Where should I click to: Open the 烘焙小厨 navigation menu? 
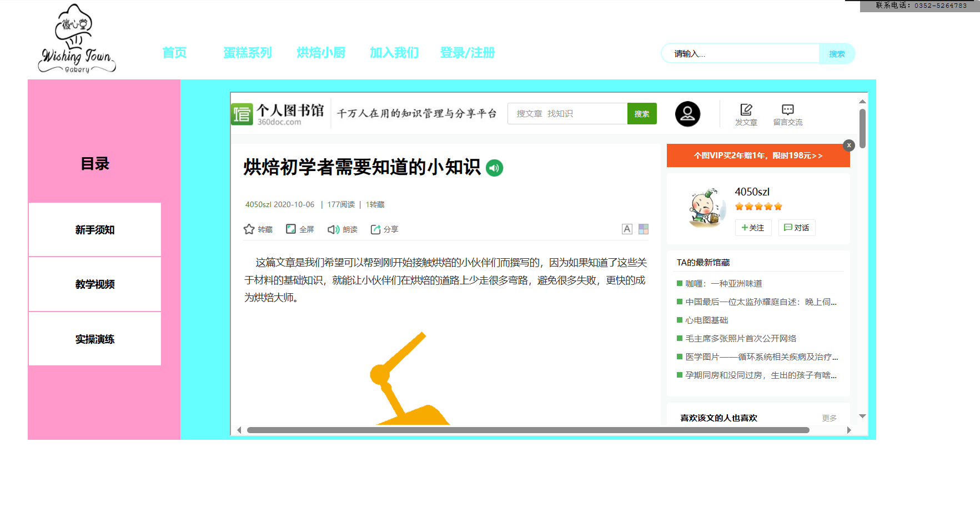(321, 53)
